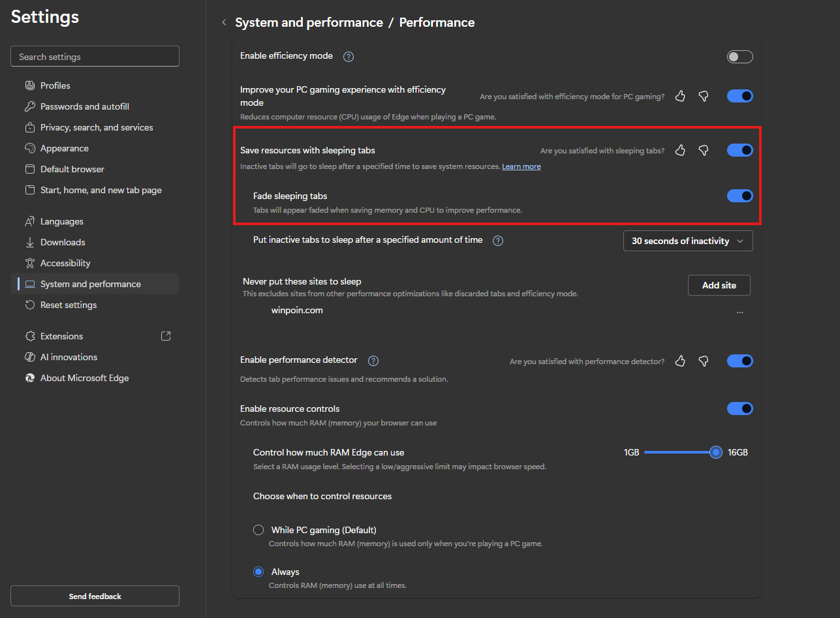Open Extensions external link icon
Viewport: 840px width, 618px height.
coord(166,336)
